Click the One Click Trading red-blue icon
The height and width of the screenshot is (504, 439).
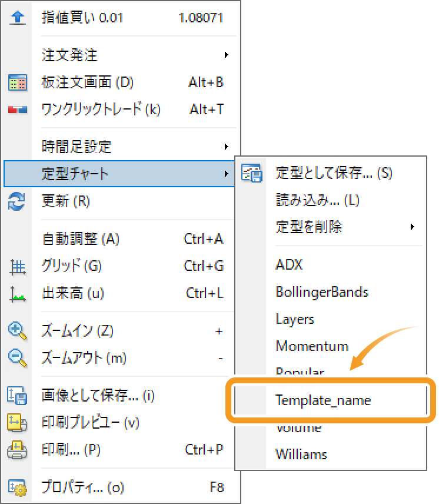pos(17,110)
